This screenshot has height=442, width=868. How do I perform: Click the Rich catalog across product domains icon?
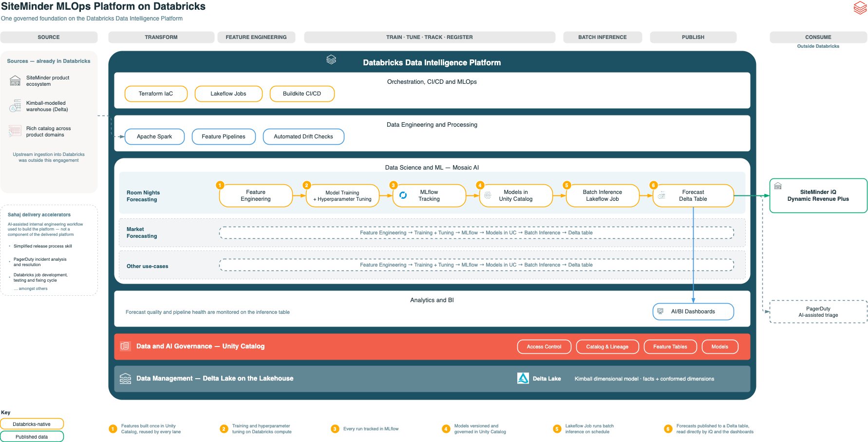pos(15,131)
